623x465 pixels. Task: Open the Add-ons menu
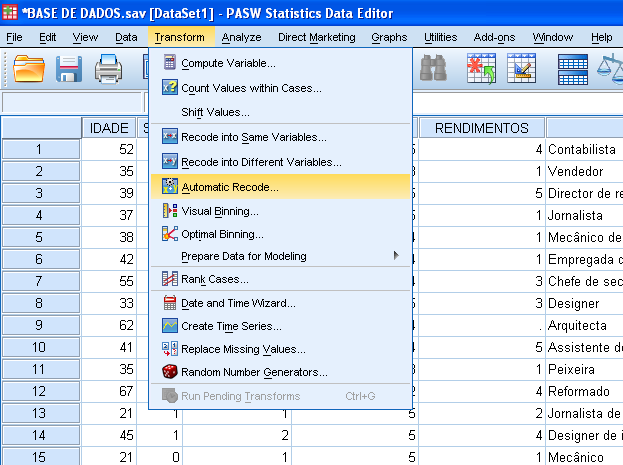[494, 37]
